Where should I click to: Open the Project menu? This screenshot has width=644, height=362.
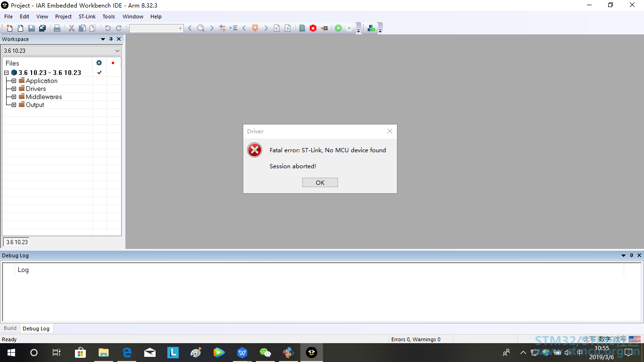coord(64,16)
